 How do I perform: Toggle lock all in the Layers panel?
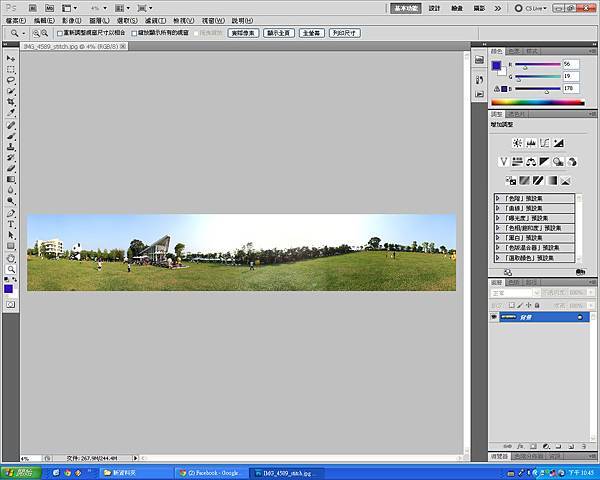(x=537, y=305)
